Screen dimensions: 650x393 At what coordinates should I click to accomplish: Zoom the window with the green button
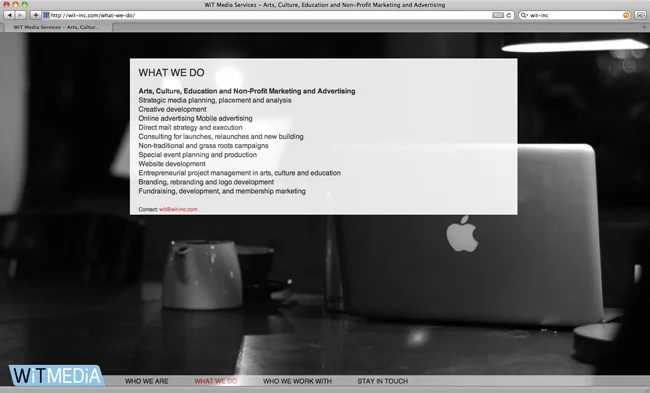(x=24, y=5)
